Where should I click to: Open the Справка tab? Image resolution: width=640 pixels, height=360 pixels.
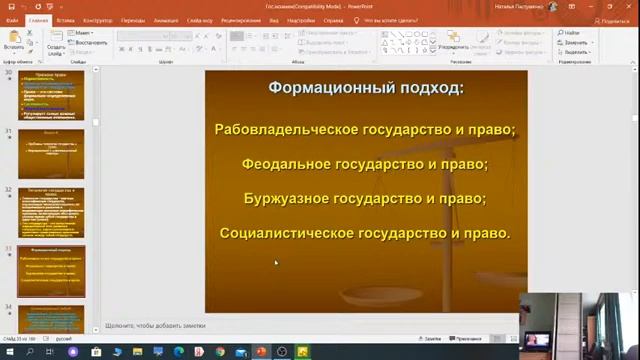(333, 20)
